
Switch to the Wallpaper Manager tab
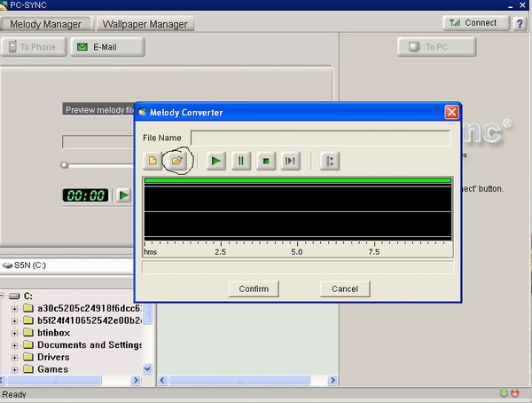(x=145, y=24)
